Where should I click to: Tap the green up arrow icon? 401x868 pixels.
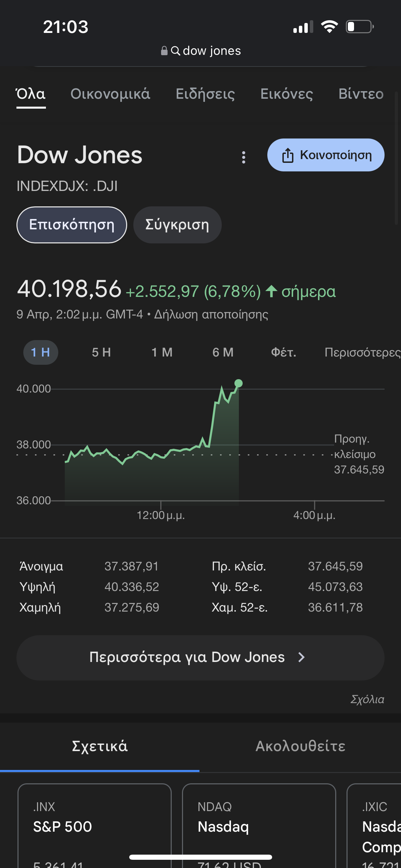point(271,291)
